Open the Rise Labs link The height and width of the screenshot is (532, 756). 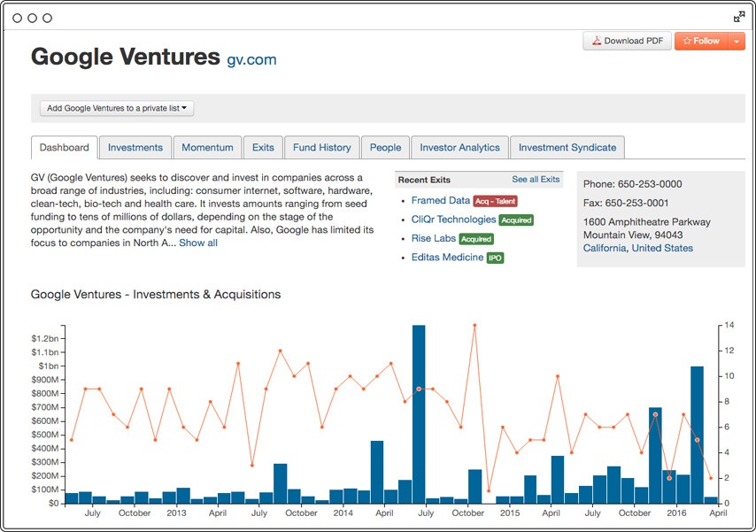[x=434, y=238]
